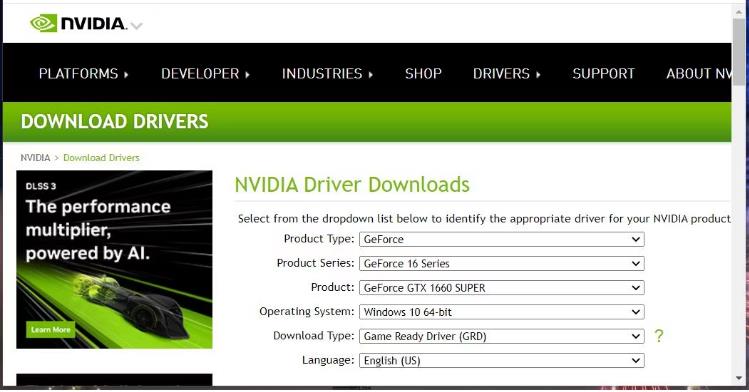
Task: Open the Language dropdown
Action: [502, 360]
